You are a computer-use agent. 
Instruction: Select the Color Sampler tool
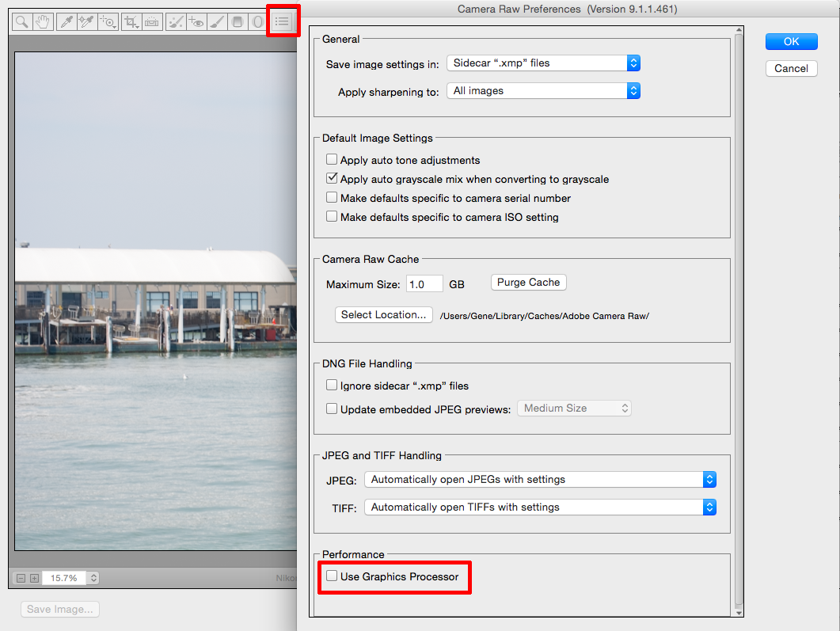86,21
